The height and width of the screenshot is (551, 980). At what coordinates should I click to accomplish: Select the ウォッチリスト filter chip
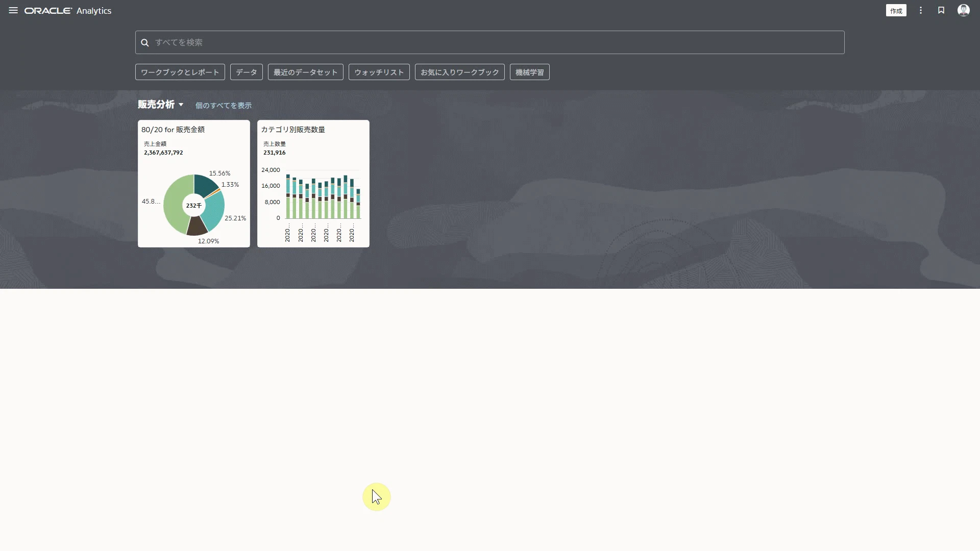point(379,72)
